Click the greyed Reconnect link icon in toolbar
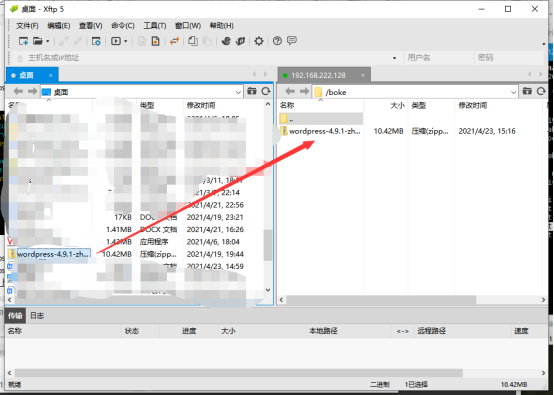The height and width of the screenshot is (395, 554). pos(64,41)
